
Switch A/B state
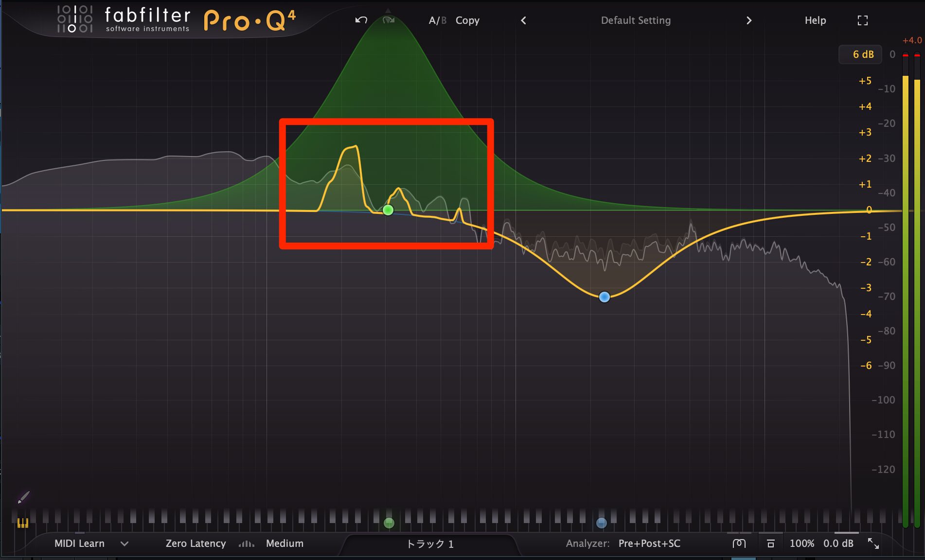click(437, 20)
